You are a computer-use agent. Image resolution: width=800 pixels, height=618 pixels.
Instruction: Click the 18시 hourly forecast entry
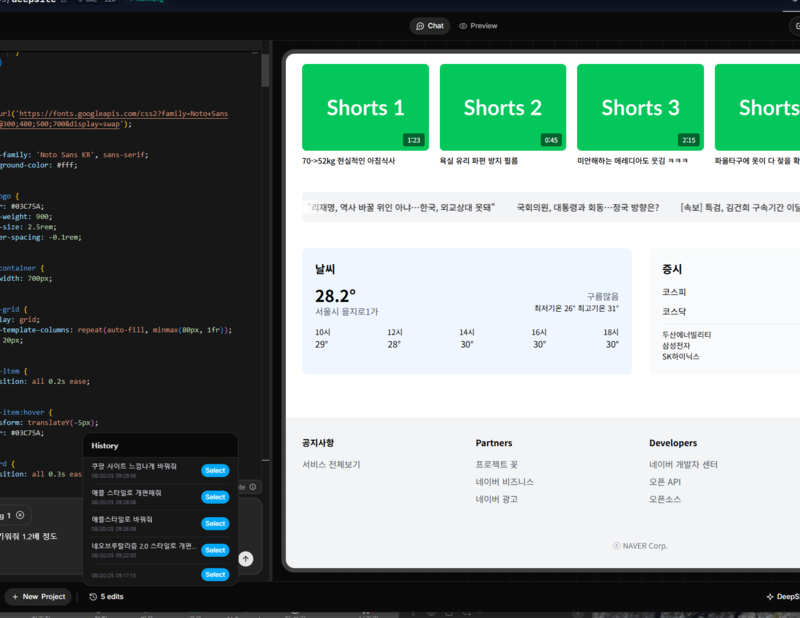pos(611,338)
